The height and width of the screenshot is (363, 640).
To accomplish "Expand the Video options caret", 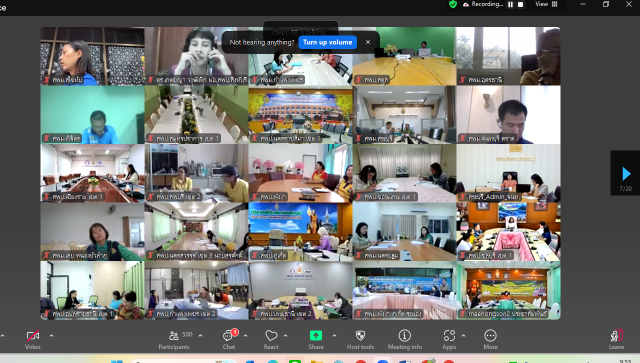I will pos(51,336).
